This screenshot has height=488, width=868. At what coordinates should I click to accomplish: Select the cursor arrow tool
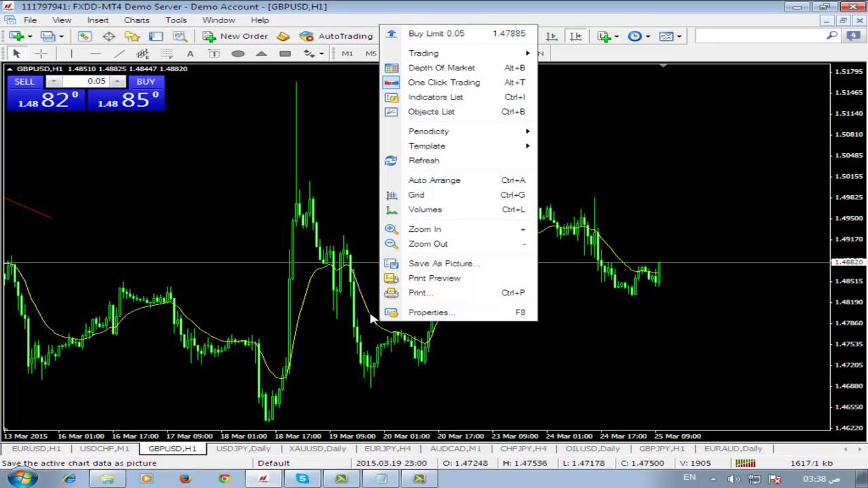(16, 54)
